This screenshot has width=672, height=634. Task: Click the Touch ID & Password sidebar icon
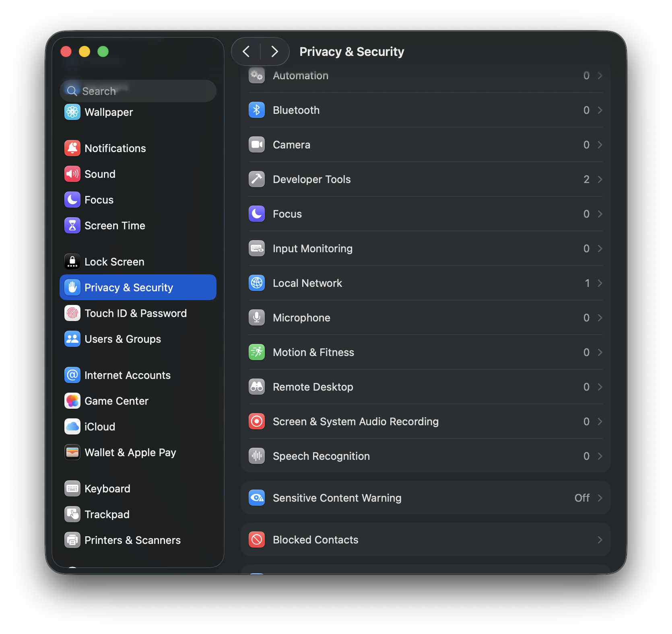point(72,313)
